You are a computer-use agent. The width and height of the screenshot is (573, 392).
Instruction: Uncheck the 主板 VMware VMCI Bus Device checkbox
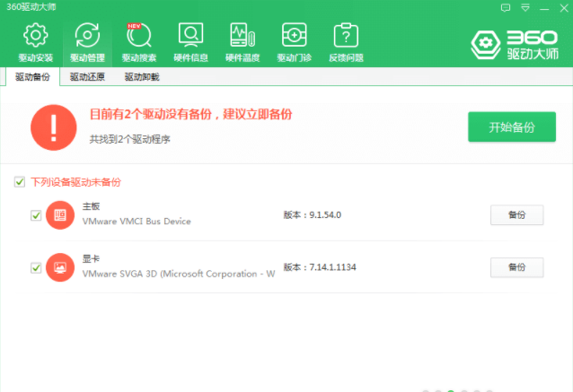[36, 215]
